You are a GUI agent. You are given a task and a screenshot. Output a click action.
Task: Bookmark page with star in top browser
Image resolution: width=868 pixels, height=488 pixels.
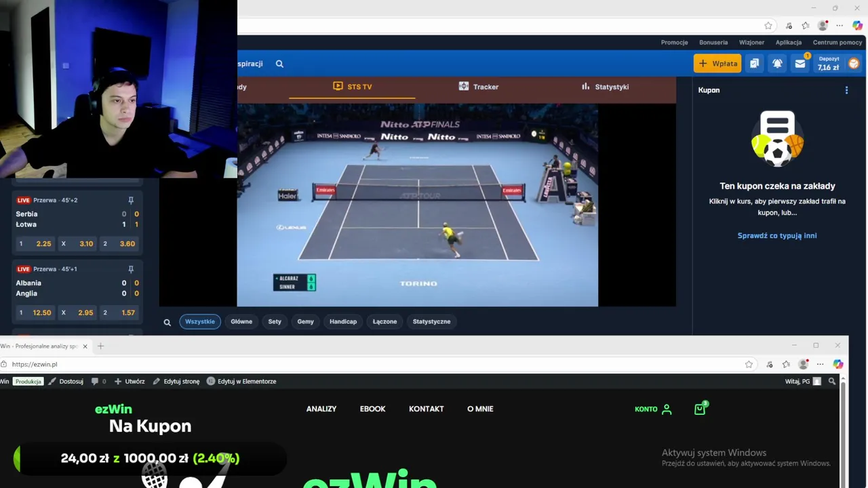(x=768, y=26)
